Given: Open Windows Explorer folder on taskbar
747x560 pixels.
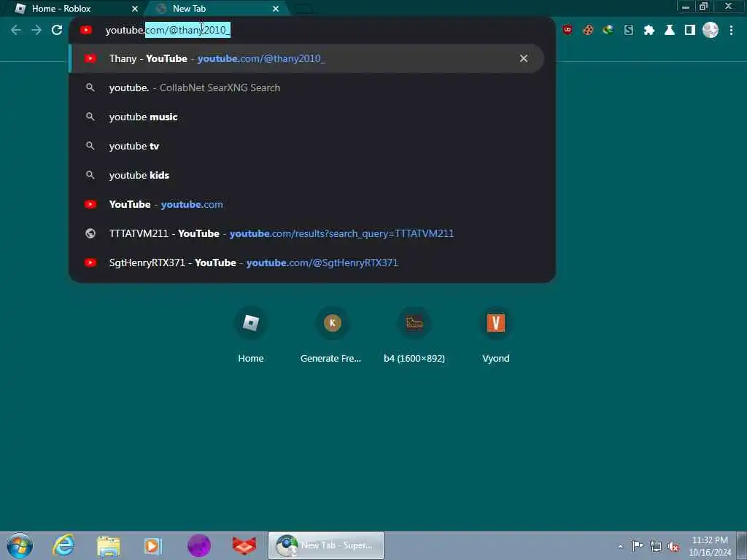Looking at the screenshot, I should click(x=109, y=545).
